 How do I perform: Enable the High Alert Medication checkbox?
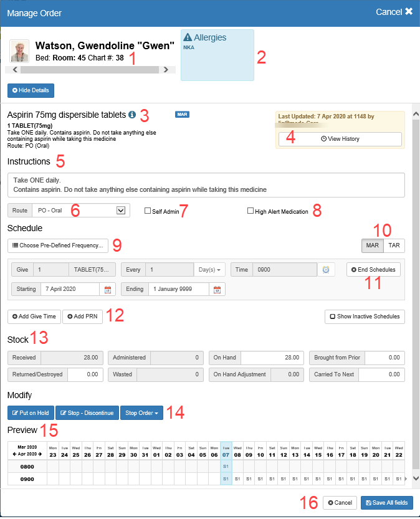(251, 211)
